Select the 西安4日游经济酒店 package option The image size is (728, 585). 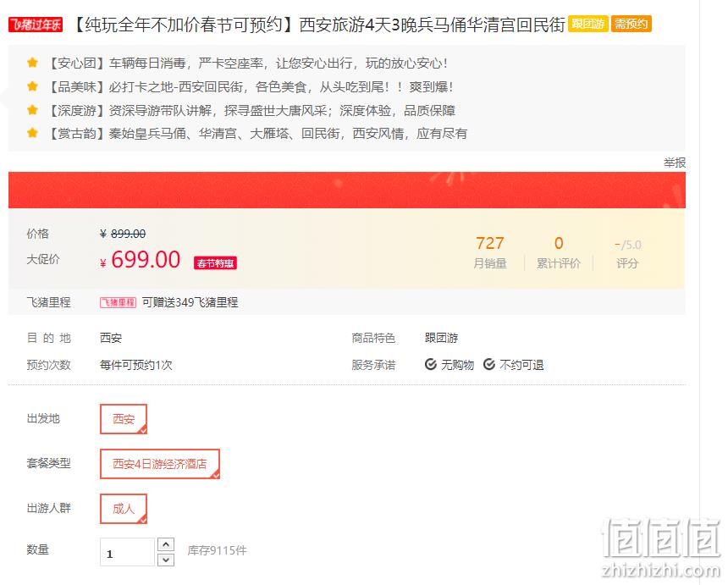click(160, 464)
